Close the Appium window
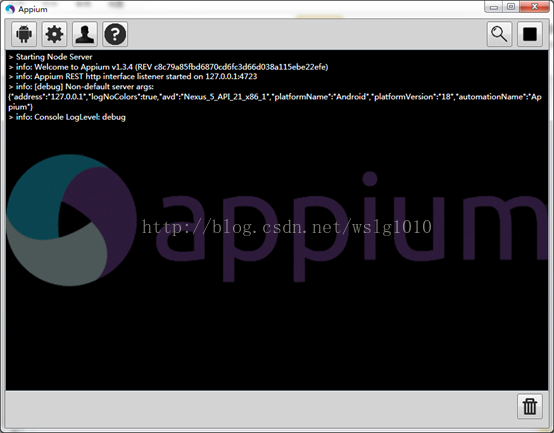The height and width of the screenshot is (433, 554). 535,7
